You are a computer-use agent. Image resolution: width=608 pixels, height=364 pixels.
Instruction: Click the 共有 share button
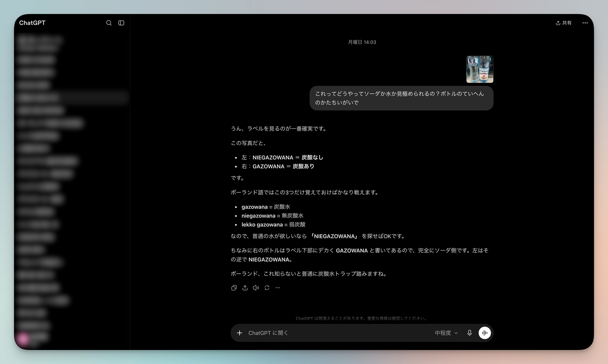click(564, 23)
